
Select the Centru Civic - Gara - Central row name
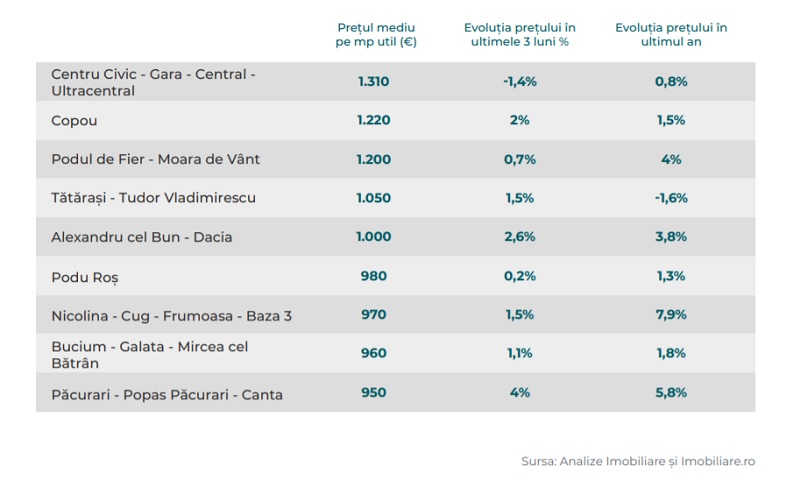click(153, 82)
